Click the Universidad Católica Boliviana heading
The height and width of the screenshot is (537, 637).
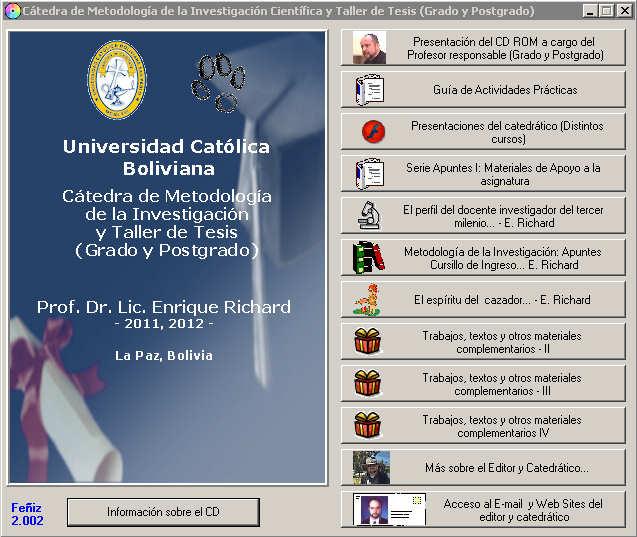click(167, 158)
